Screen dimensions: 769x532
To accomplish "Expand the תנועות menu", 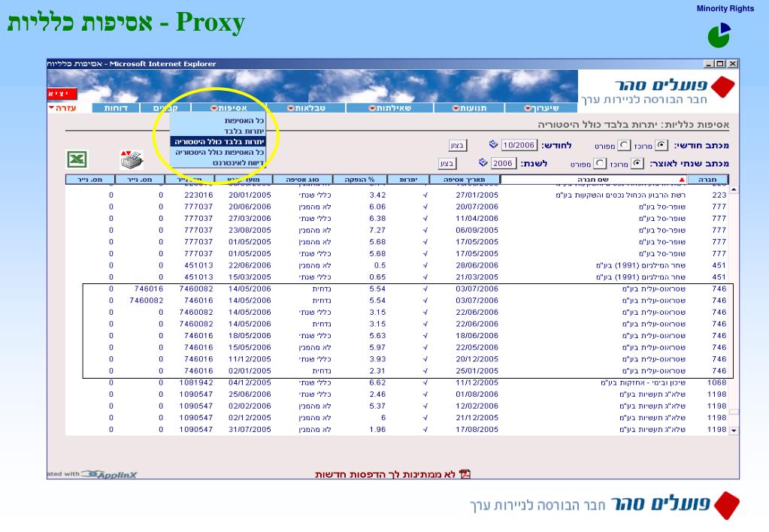I will pyautogui.click(x=469, y=108).
